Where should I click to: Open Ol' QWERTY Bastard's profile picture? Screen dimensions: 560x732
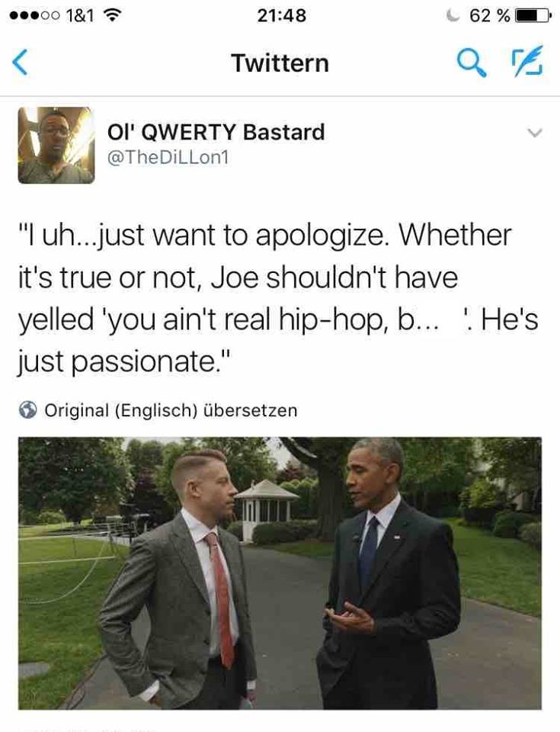(56, 145)
